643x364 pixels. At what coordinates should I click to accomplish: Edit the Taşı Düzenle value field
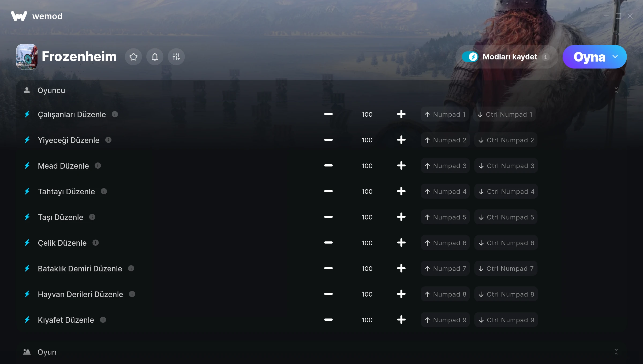tap(367, 217)
